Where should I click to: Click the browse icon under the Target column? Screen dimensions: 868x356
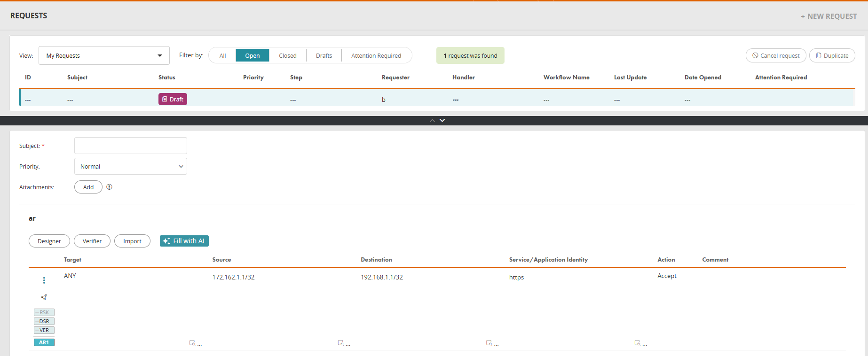[x=192, y=343]
